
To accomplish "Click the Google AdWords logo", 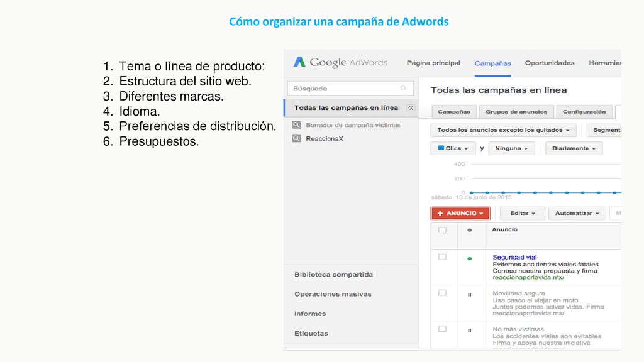I will tap(340, 62).
